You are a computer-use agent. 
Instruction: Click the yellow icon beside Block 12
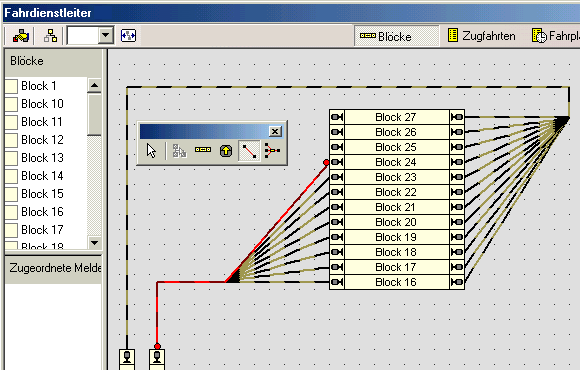[x=11, y=140]
